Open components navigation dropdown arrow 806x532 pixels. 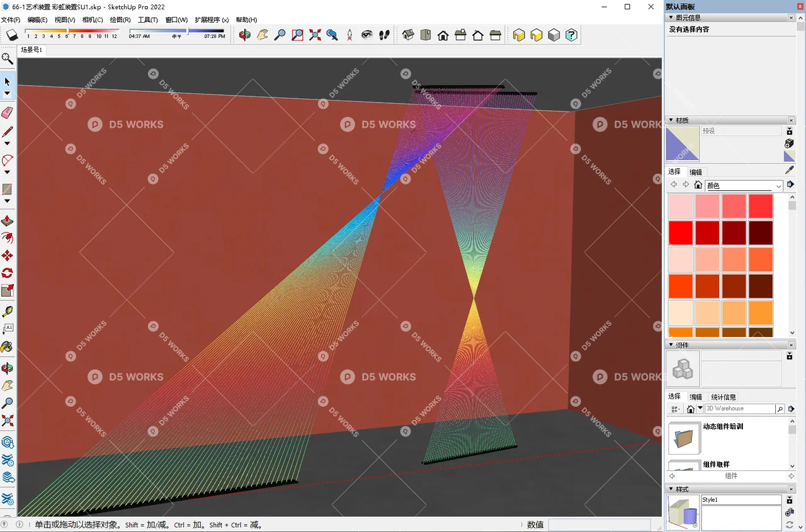(x=700, y=409)
